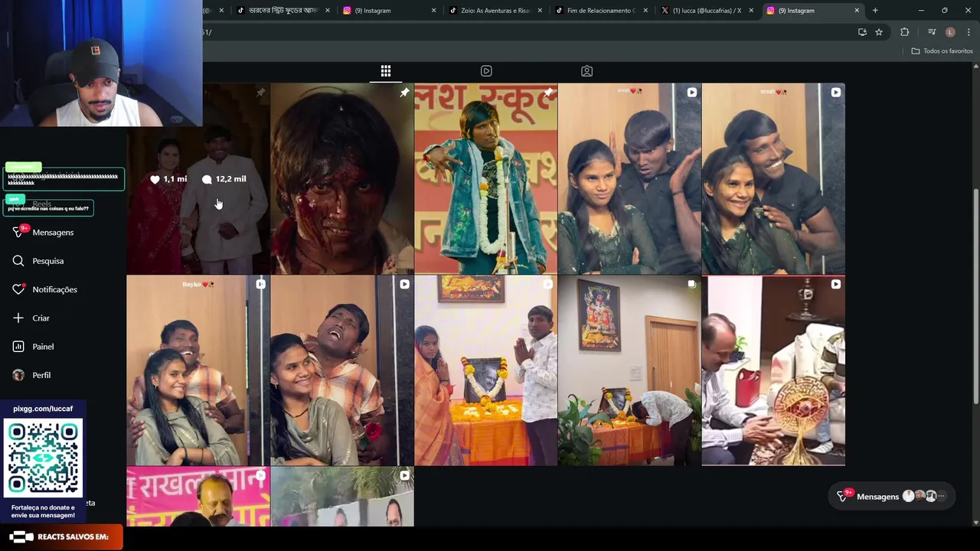
Task: Open the Todos os favoritos bookmarks folder
Action: click(942, 51)
